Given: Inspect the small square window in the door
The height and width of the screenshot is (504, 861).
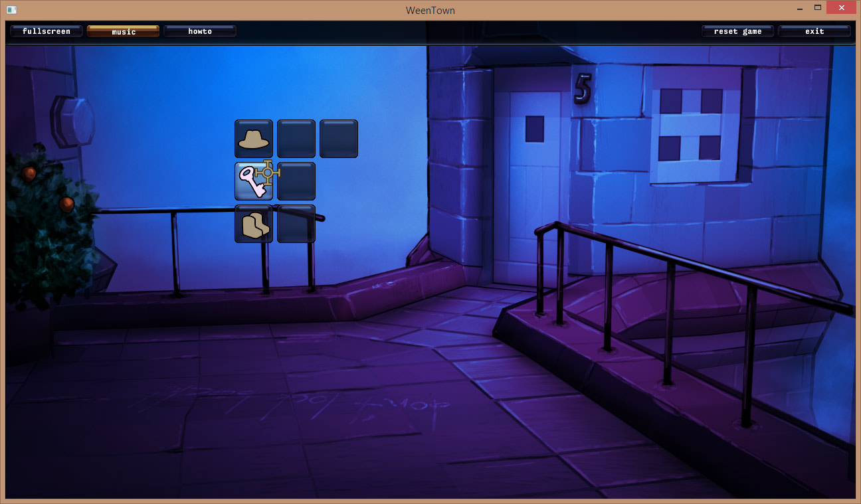Looking at the screenshot, I should pyautogui.click(x=534, y=129).
